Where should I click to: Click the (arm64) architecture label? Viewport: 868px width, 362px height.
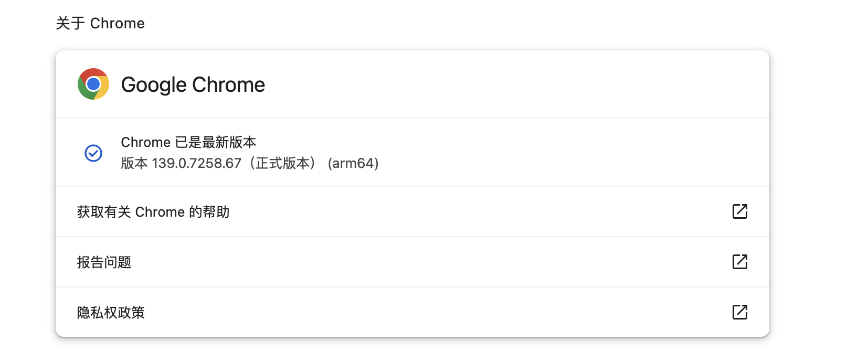[x=353, y=163]
